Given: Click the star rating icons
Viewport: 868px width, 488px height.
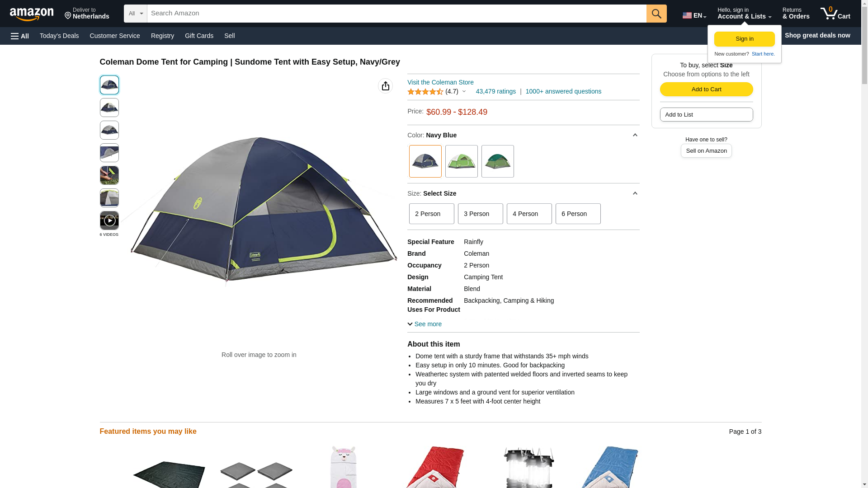Looking at the screenshot, I should click(425, 92).
